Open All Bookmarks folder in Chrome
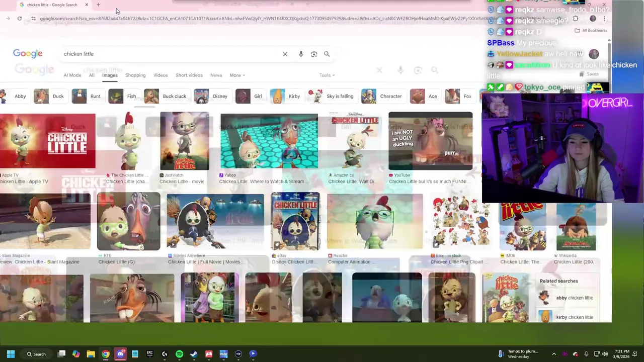Viewport: 644px width, 362px height. point(591,30)
